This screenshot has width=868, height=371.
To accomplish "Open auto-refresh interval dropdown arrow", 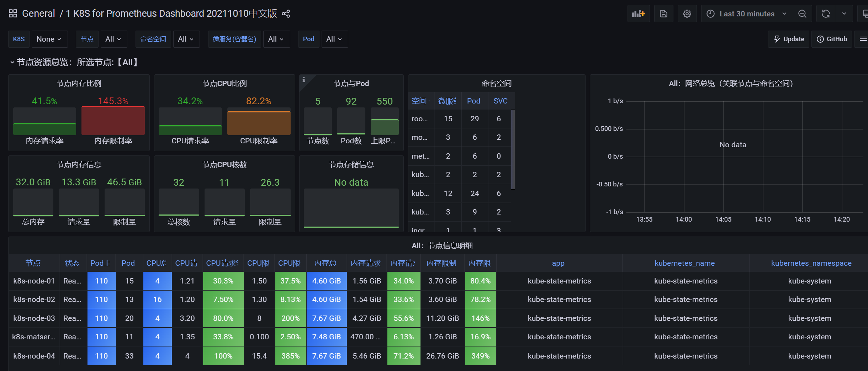I will click(844, 14).
